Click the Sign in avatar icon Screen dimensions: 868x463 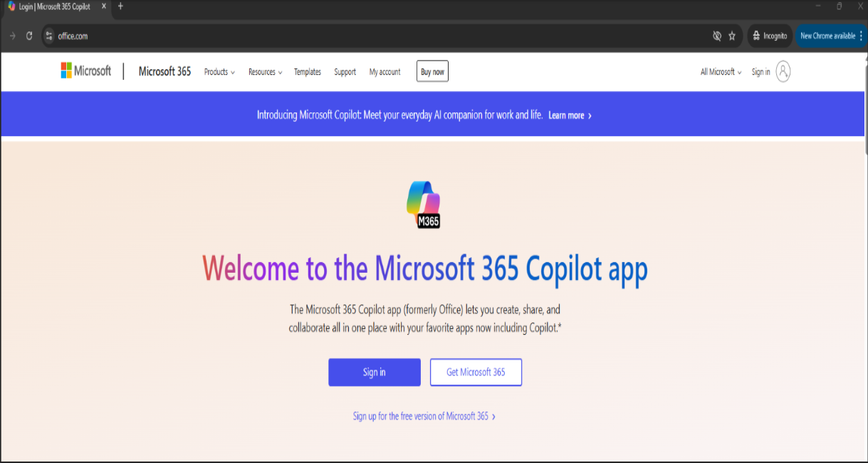pos(783,71)
